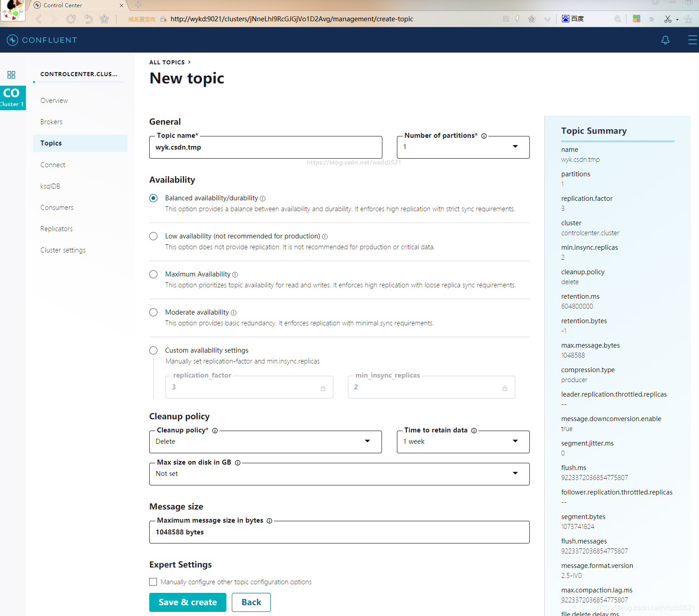The height and width of the screenshot is (616, 699).
Task: Click the Topic name input field
Action: point(265,147)
